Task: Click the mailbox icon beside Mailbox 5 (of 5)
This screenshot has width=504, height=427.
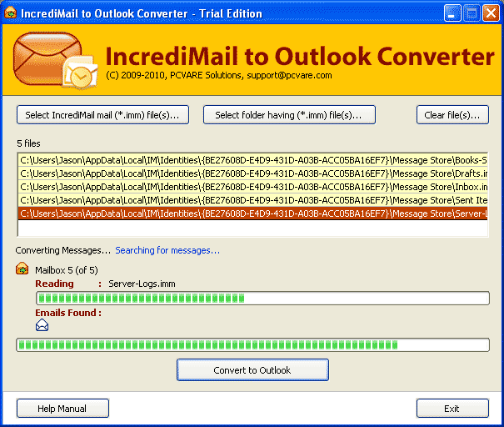Action: click(22, 269)
